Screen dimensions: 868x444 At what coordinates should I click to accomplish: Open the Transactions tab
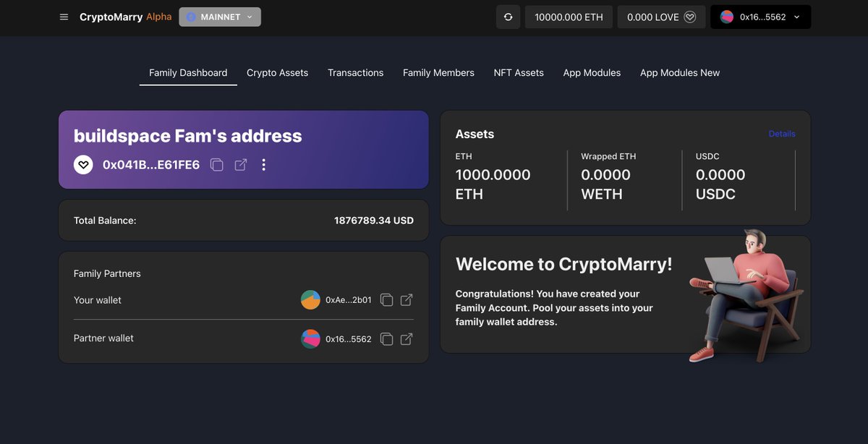click(x=355, y=72)
